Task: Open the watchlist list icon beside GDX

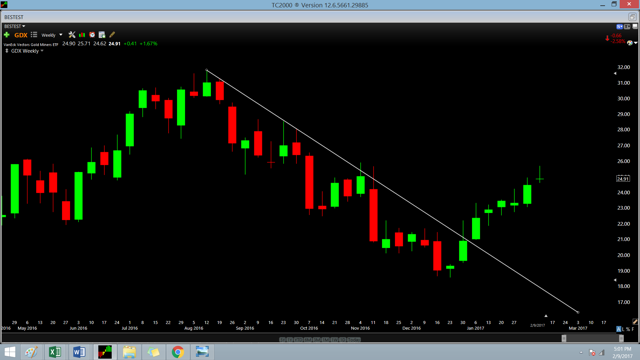Action: [34, 35]
